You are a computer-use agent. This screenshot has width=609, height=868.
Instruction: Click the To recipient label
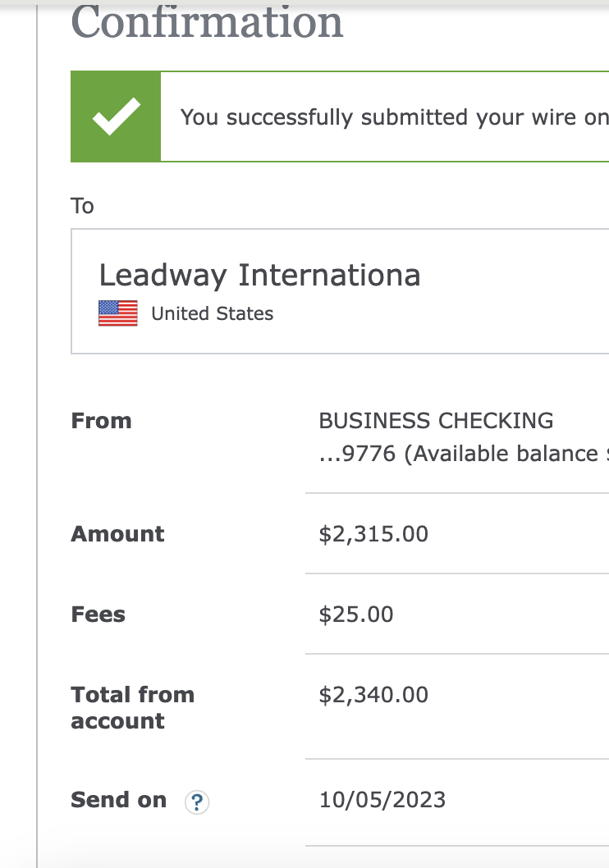tap(83, 206)
